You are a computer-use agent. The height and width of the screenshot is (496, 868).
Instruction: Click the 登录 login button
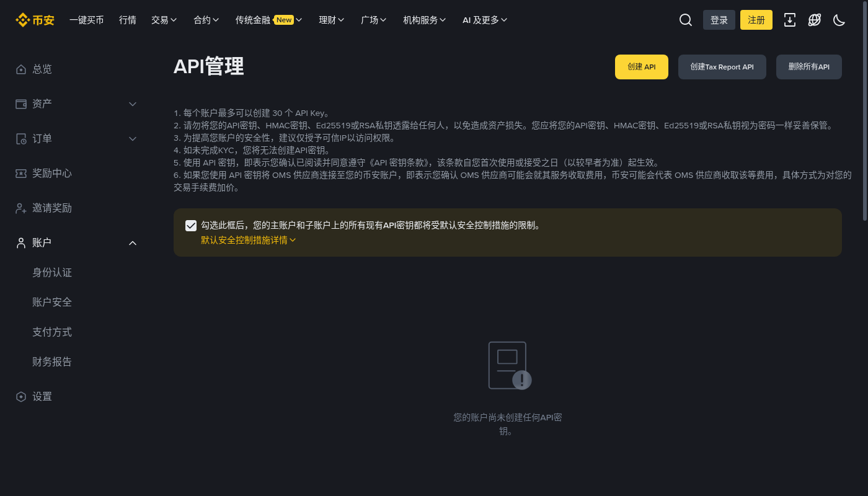[x=719, y=20]
